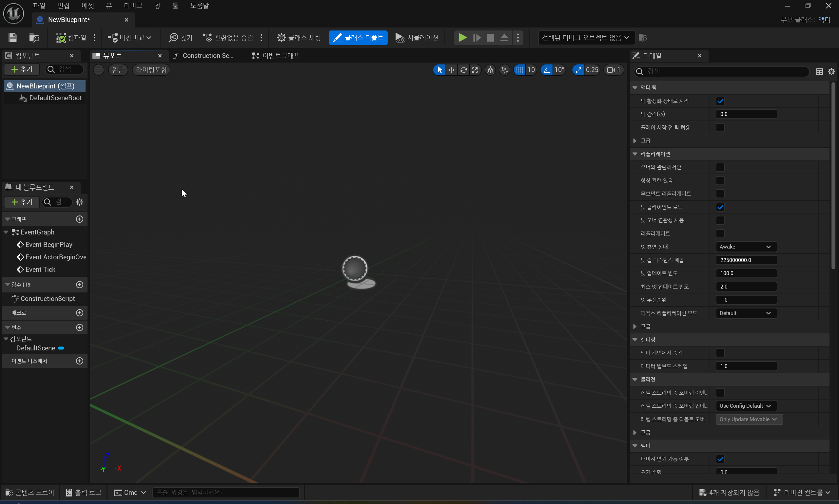Click the Browse to asset icon in toolbar
The height and width of the screenshot is (504, 839).
click(x=34, y=38)
